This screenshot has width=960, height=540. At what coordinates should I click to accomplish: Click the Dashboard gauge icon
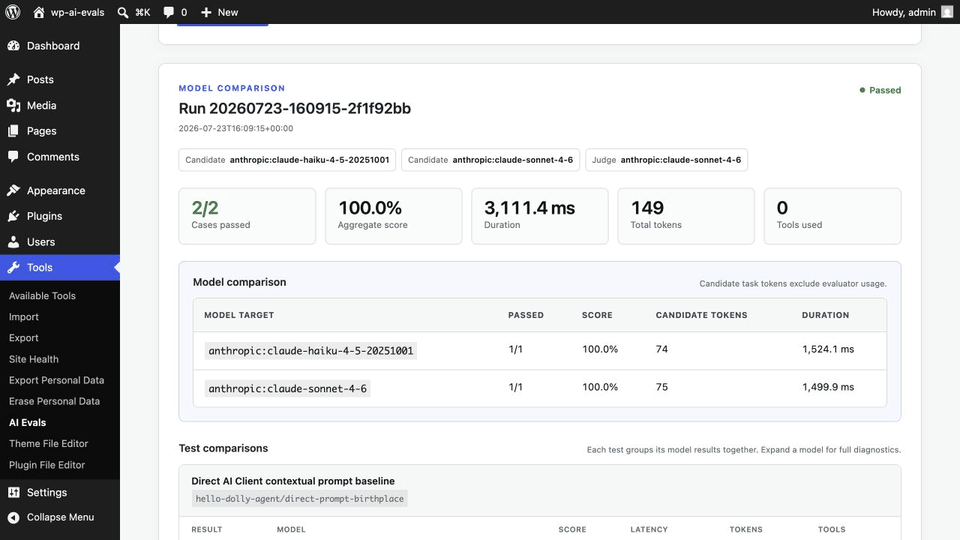pyautogui.click(x=13, y=46)
